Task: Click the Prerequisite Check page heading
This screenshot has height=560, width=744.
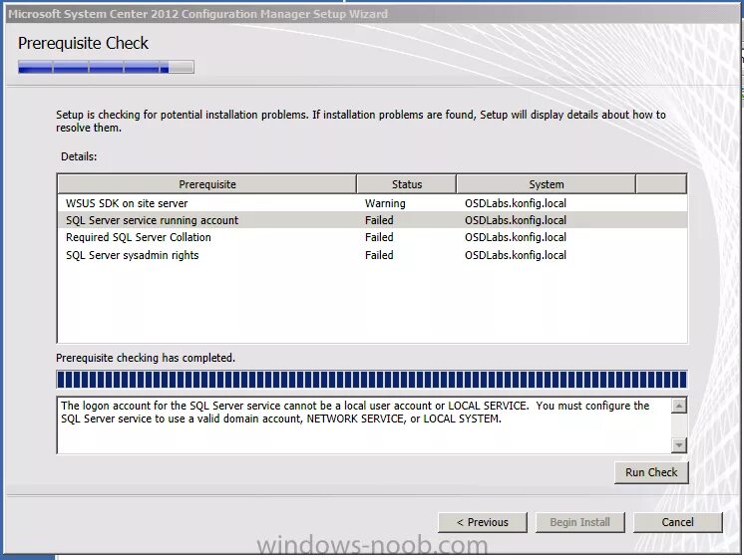Action: coord(83,43)
